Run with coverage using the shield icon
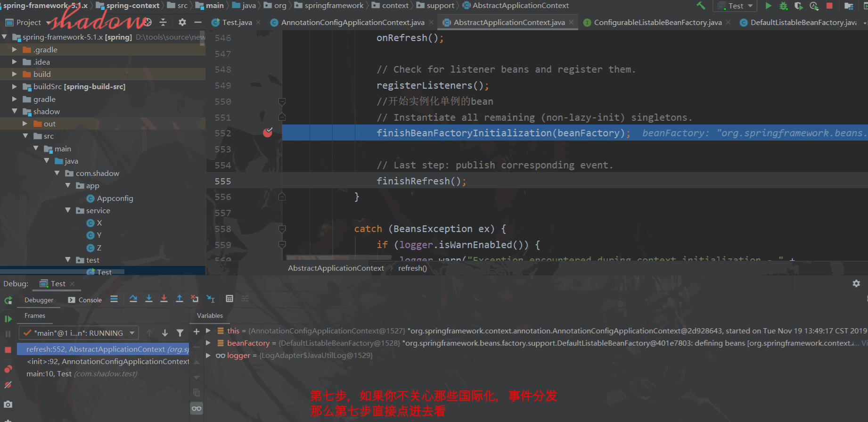Image resolution: width=868 pixels, height=422 pixels. pyautogui.click(x=798, y=6)
